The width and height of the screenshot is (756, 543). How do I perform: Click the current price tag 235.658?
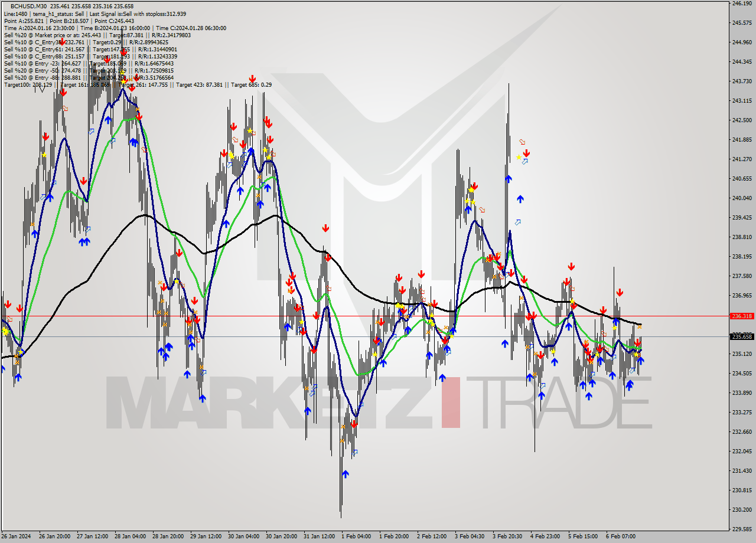point(742,336)
